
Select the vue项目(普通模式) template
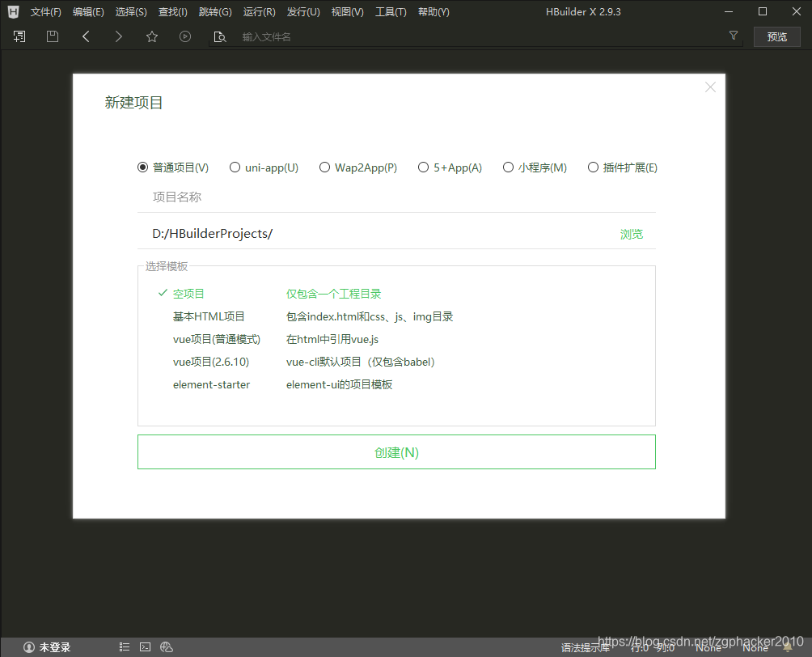[217, 339]
